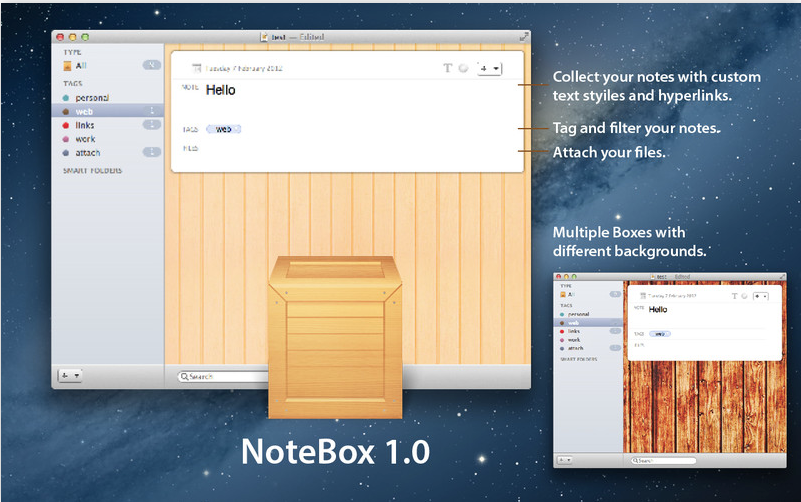The width and height of the screenshot is (801, 502).
Task: Open the 'test — Edited' title menu in the large window
Action: (x=297, y=37)
